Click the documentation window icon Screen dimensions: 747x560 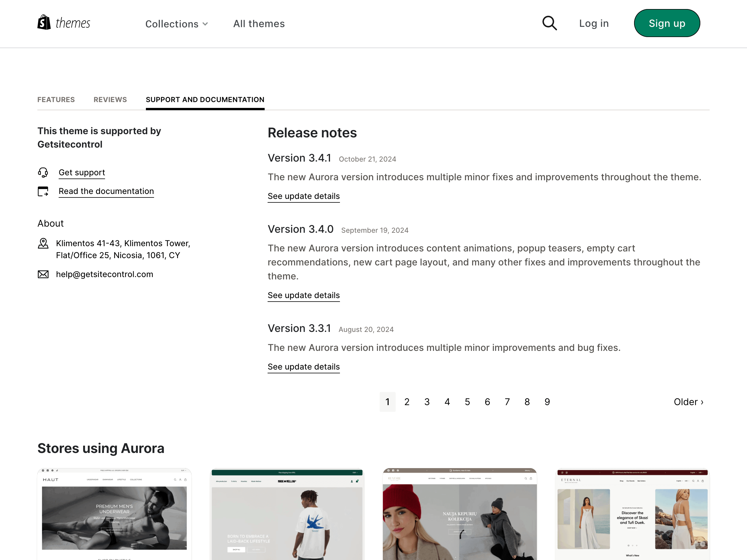click(43, 191)
